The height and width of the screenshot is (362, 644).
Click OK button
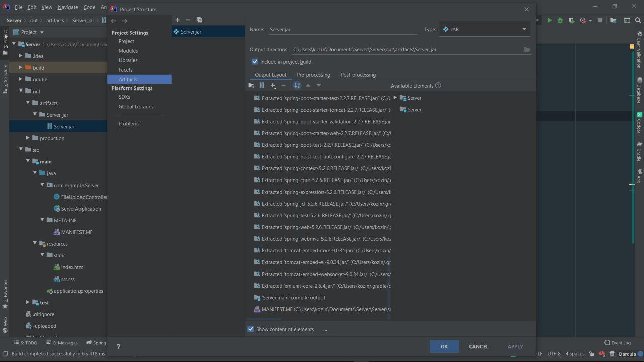(x=444, y=346)
